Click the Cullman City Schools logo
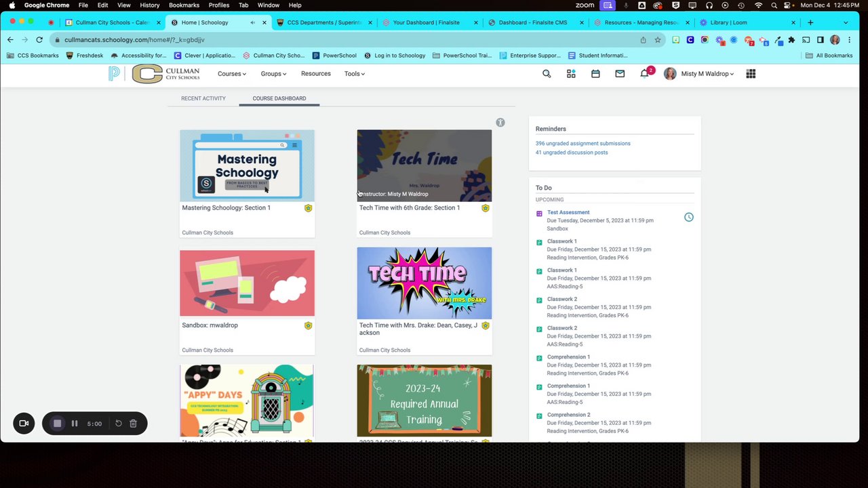This screenshot has width=868, height=488. [x=166, y=74]
